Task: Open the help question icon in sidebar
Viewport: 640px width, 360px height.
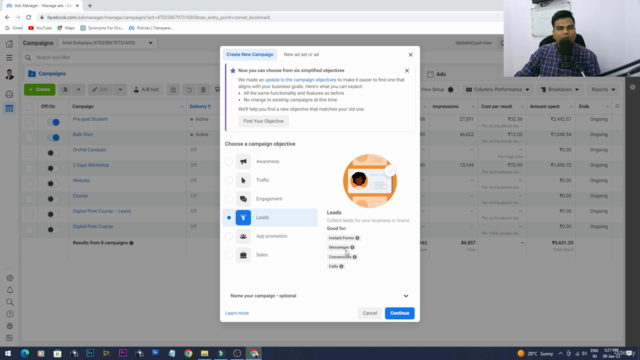Action: pyautogui.click(x=10, y=314)
